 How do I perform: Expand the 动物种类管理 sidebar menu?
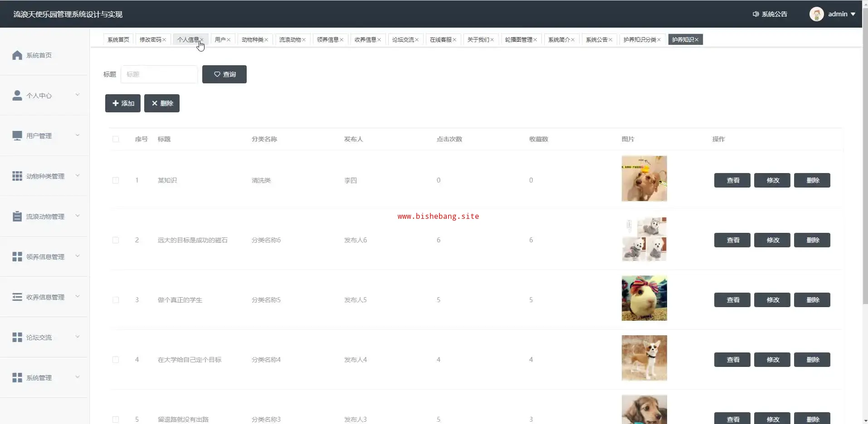coord(78,175)
